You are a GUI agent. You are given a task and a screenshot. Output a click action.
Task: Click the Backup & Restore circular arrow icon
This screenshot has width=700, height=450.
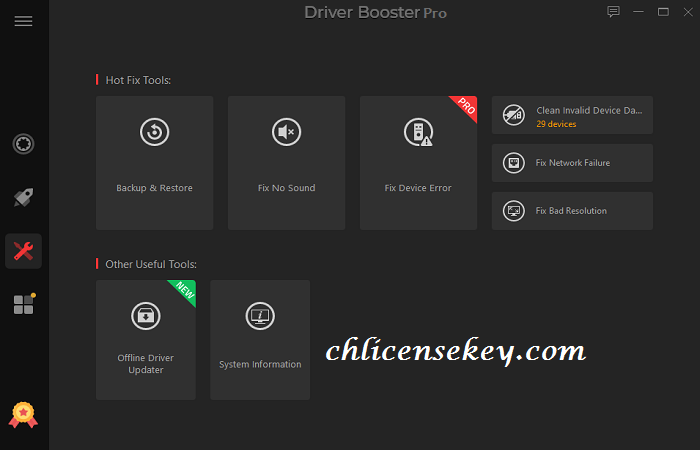pos(154,132)
